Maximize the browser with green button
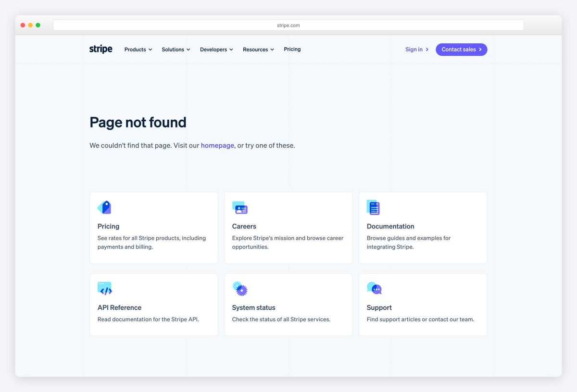The height and width of the screenshot is (392, 577). click(x=38, y=25)
